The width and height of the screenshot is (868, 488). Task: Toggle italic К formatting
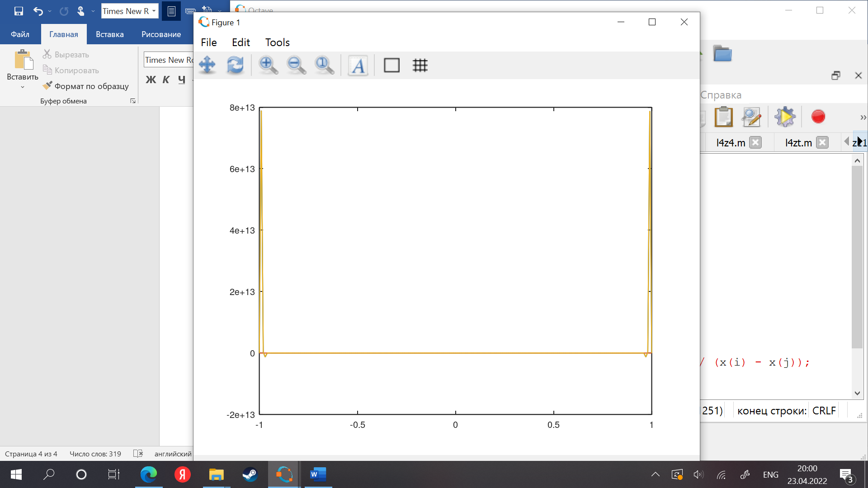tap(166, 80)
